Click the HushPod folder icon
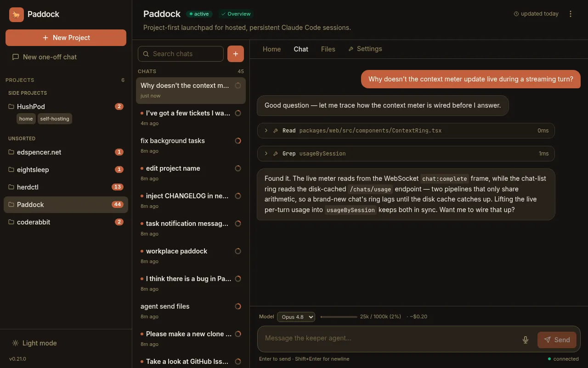The width and height of the screenshot is (588, 368). (x=11, y=106)
